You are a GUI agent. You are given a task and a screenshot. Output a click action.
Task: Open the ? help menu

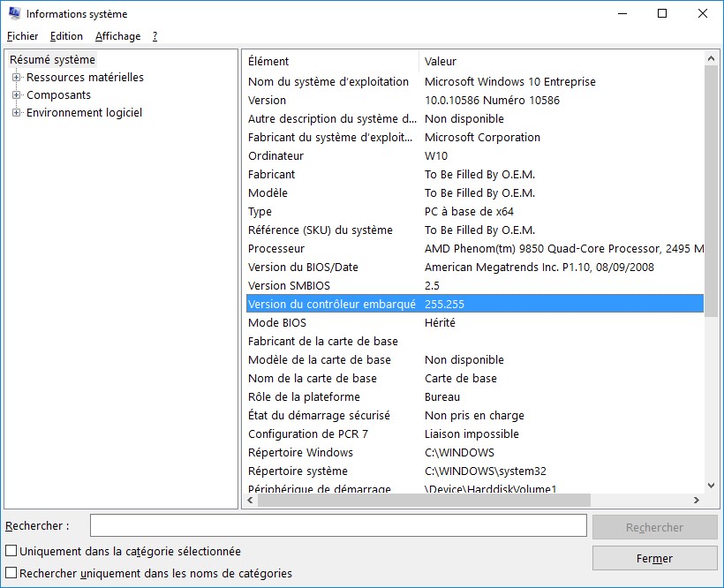click(x=155, y=36)
